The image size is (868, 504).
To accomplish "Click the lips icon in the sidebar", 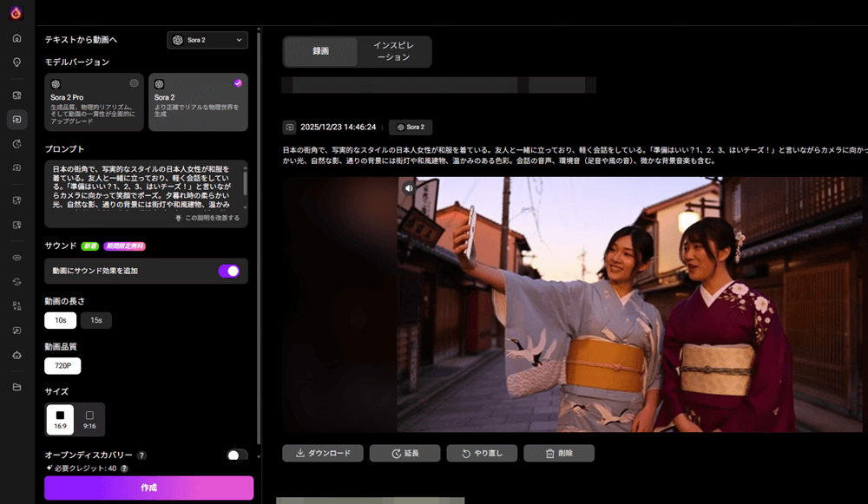I will [16, 258].
